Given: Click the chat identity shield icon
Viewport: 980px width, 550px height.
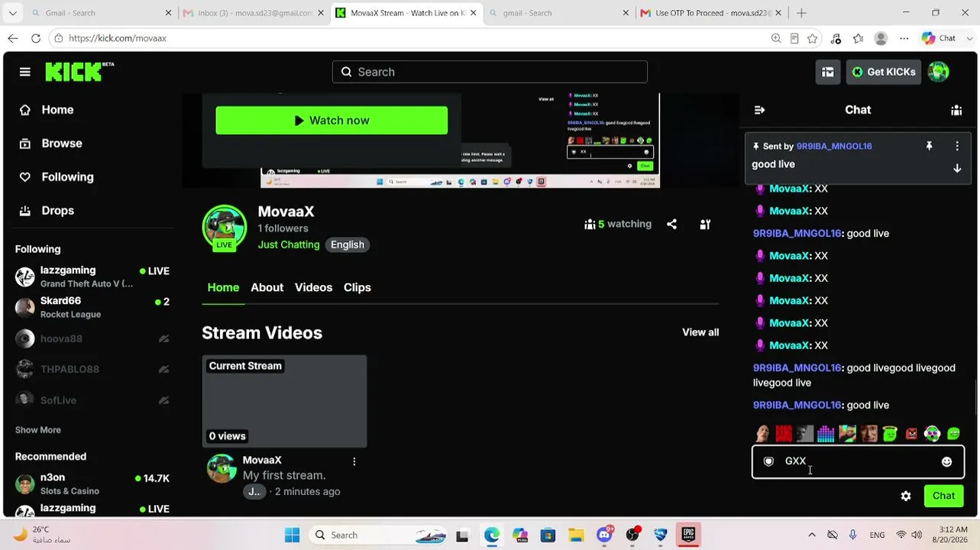Looking at the screenshot, I should pyautogui.click(x=769, y=461).
